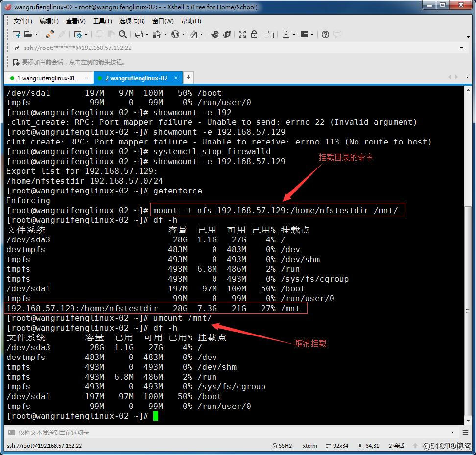The width and height of the screenshot is (476, 455).
Task: Select tab 2 wangrufienglinux-02
Action: pos(138,78)
